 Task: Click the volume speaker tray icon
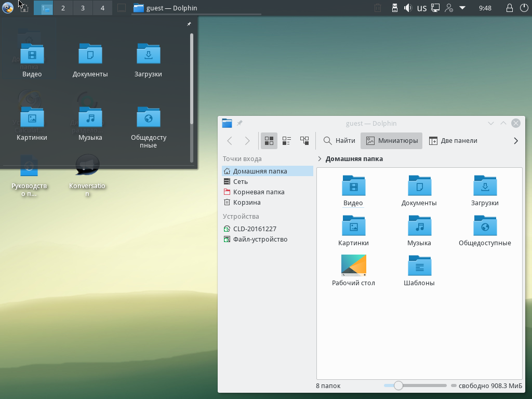click(x=408, y=8)
